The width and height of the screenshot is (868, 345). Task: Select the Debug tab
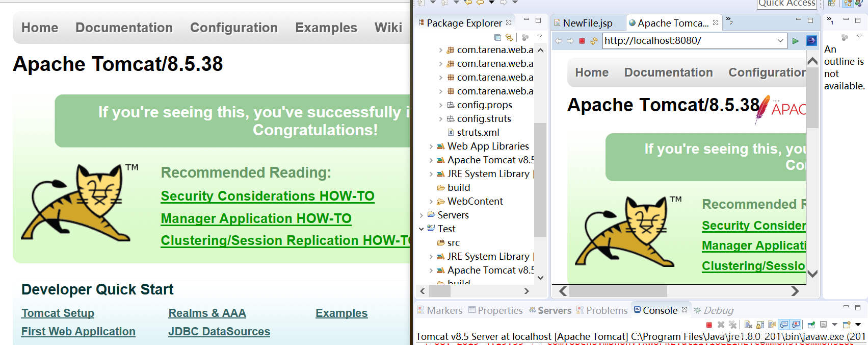click(714, 310)
